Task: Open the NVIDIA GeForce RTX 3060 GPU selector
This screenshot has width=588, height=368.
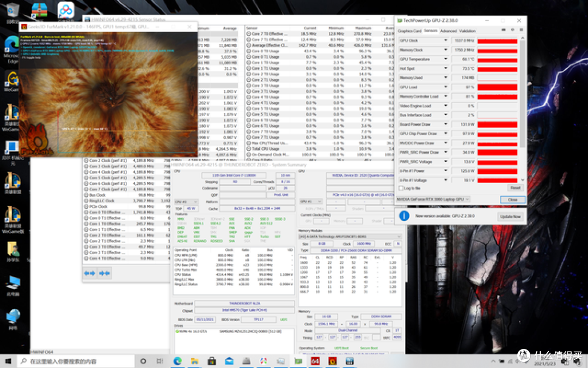Action: pyautogui.click(x=433, y=199)
